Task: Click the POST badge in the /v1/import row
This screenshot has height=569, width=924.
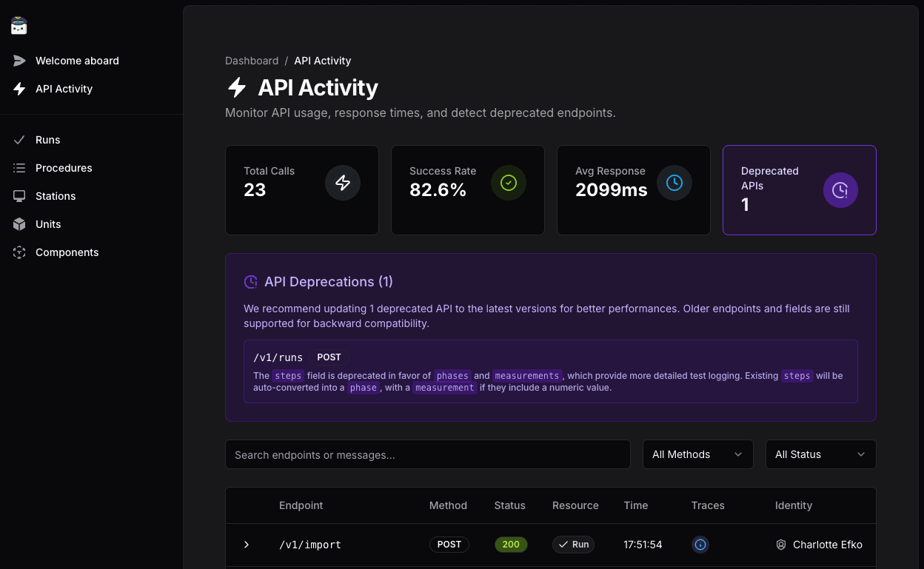Action: click(449, 545)
